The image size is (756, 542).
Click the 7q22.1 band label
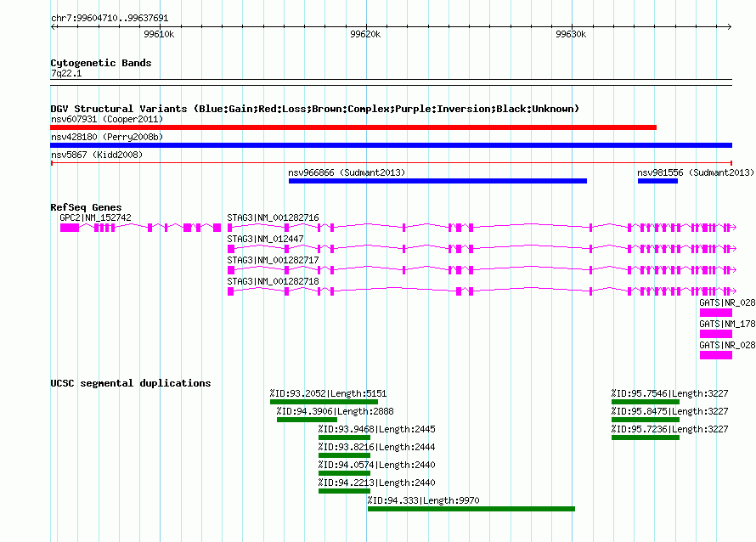pyautogui.click(x=66, y=73)
